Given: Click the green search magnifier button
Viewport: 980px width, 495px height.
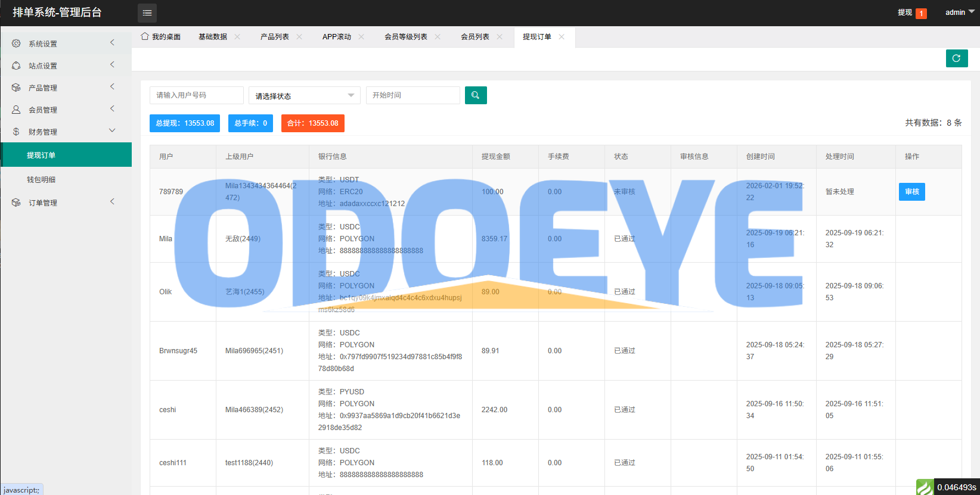Looking at the screenshot, I should tap(476, 95).
